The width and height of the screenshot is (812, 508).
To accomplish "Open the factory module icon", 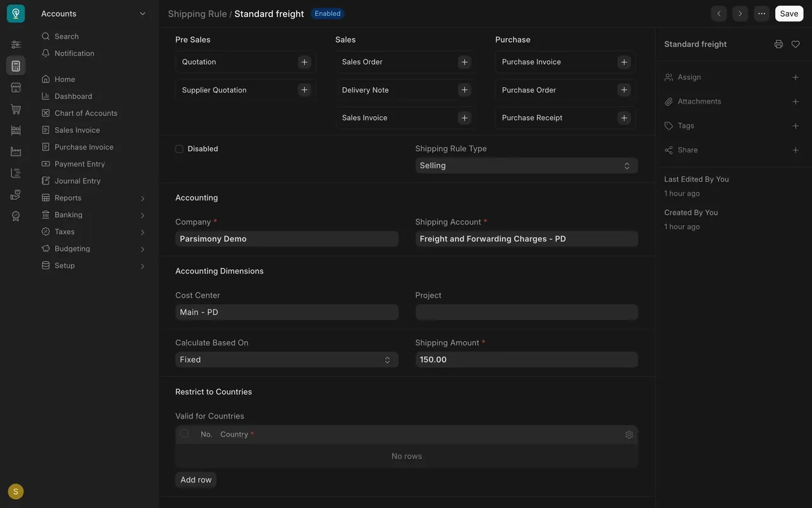I will coord(16,152).
